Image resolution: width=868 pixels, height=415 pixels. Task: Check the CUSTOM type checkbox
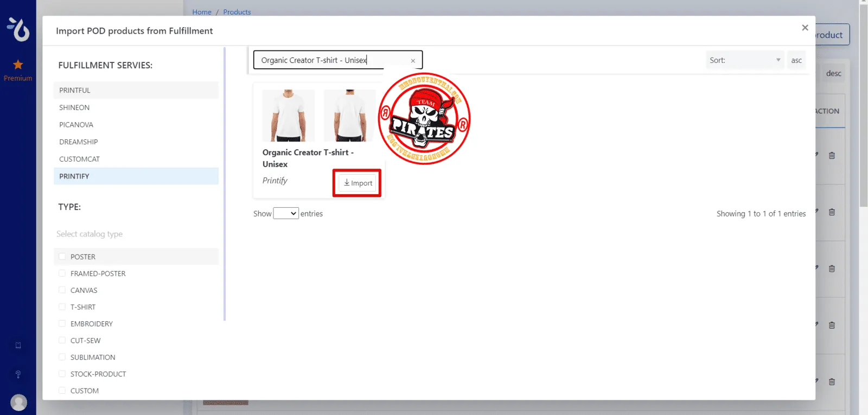coord(62,391)
